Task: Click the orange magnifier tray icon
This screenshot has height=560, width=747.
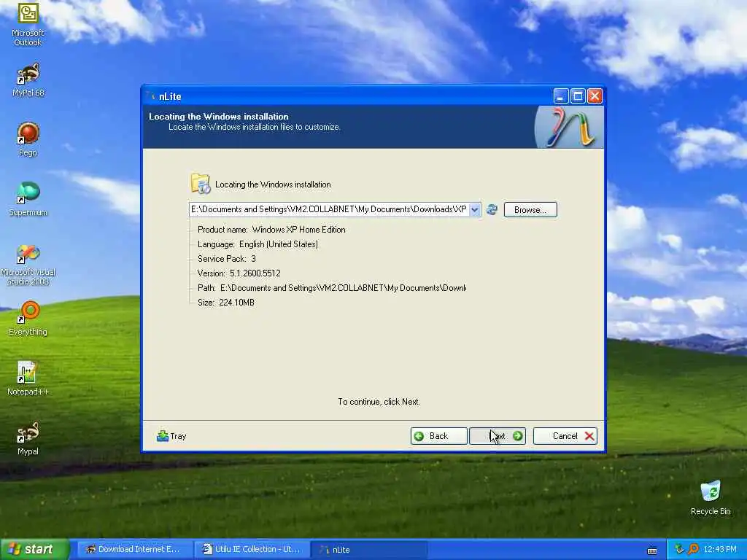Action: [x=693, y=549]
